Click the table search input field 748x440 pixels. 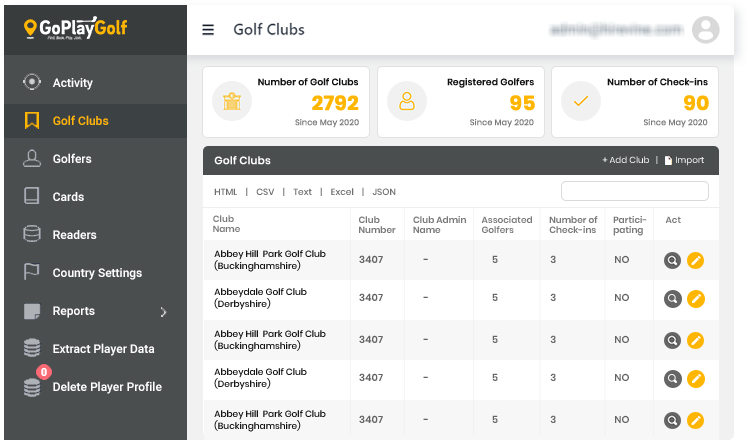coord(635,191)
